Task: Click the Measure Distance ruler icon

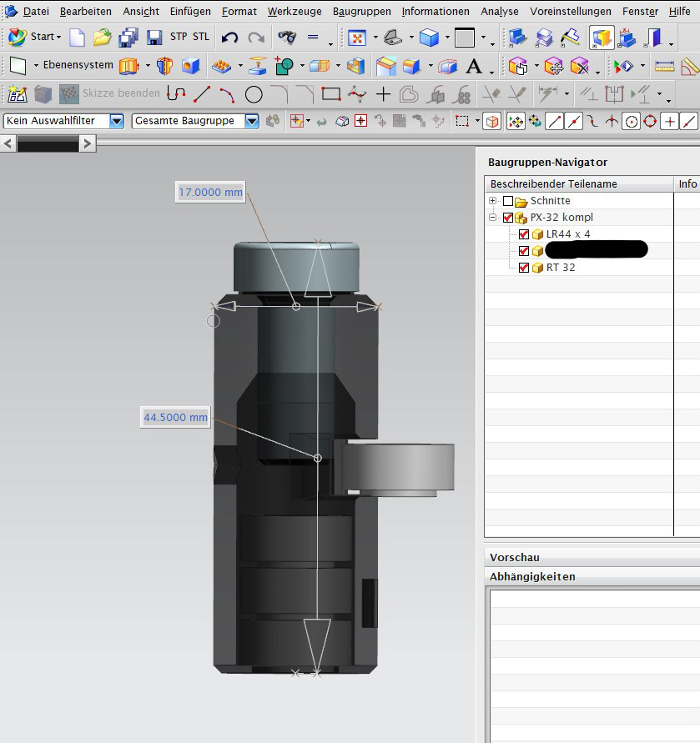Action: [664, 67]
